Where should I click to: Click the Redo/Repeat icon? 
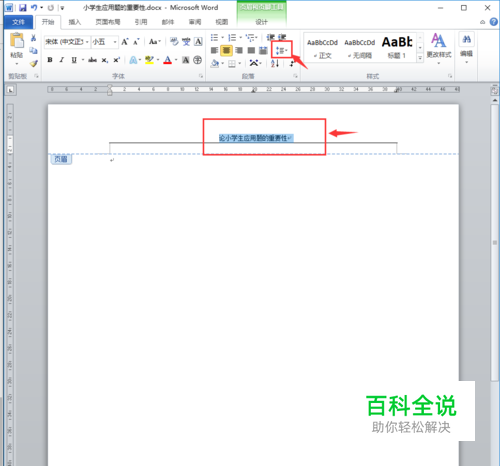pos(51,7)
